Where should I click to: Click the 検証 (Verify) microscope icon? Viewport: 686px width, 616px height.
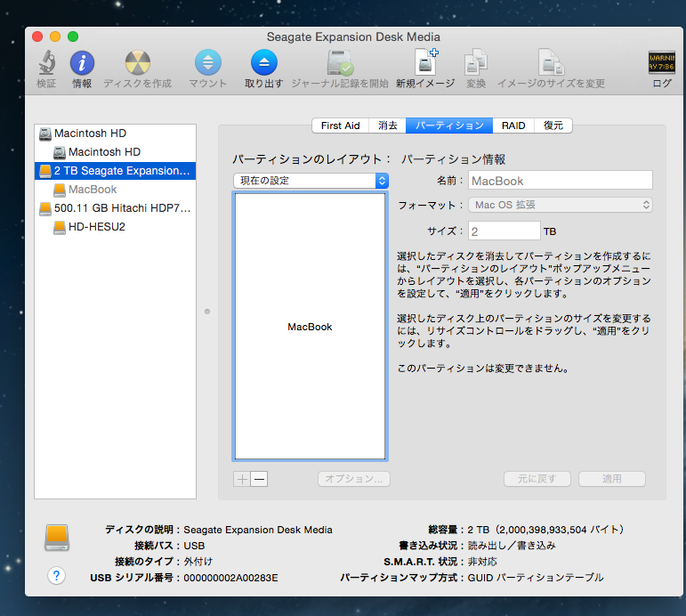[x=46, y=63]
